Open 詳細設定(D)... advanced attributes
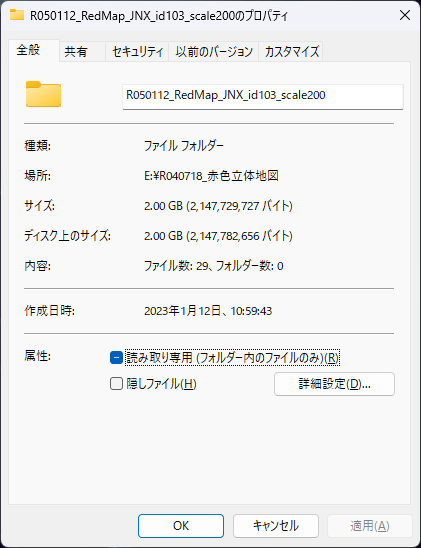Viewport: 421px width, 548px height. 334,384
